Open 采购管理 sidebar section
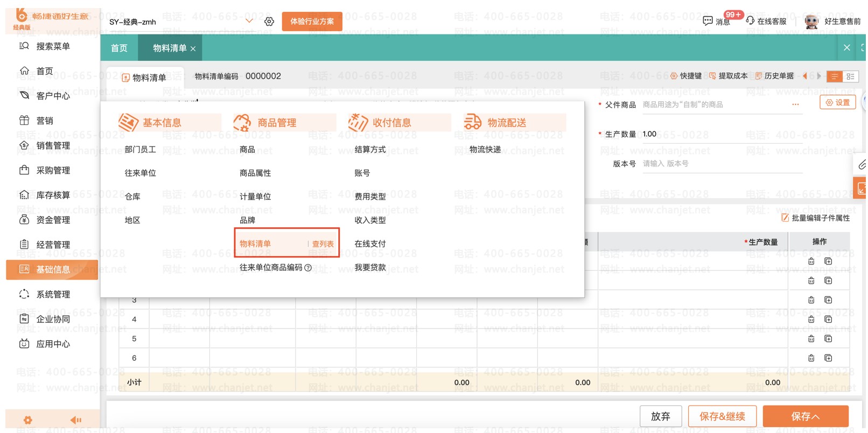The width and height of the screenshot is (868, 433). pos(45,170)
